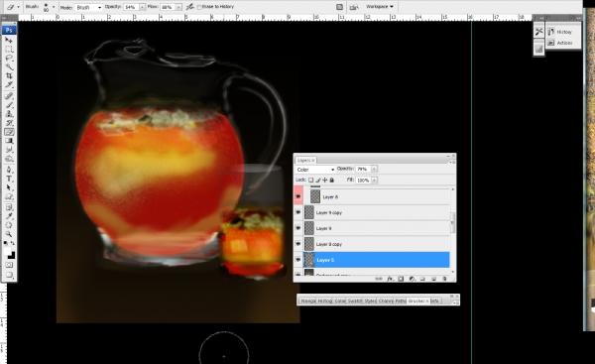
Task: Open the Workspace dropdown
Action: click(380, 7)
